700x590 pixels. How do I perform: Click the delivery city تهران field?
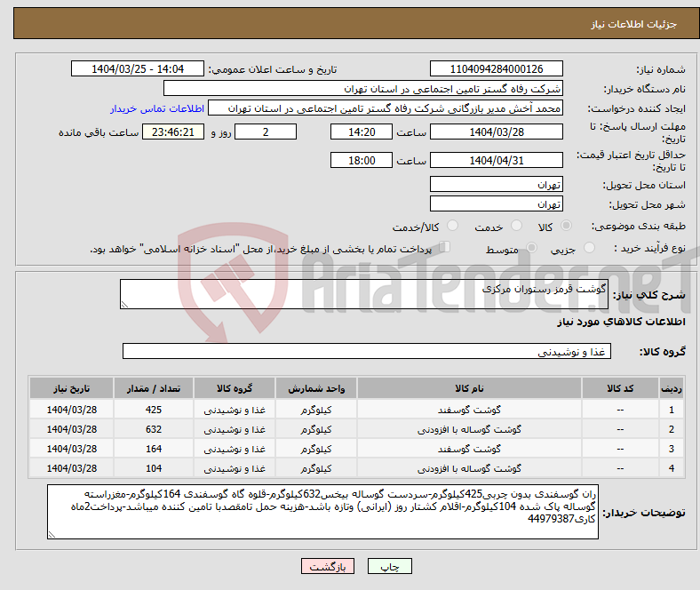[497, 203]
